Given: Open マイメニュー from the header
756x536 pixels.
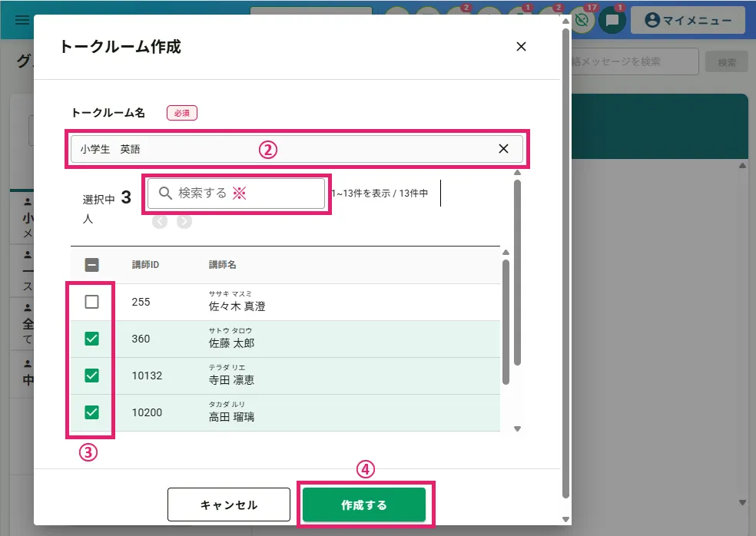Looking at the screenshot, I should point(688,21).
